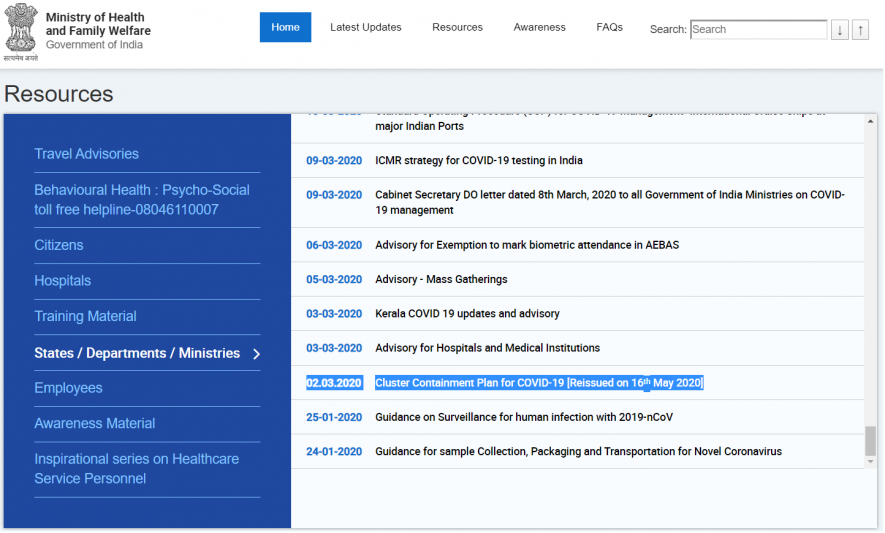This screenshot has width=885, height=533.
Task: Select Hospitals in the sidebar
Action: [63, 281]
